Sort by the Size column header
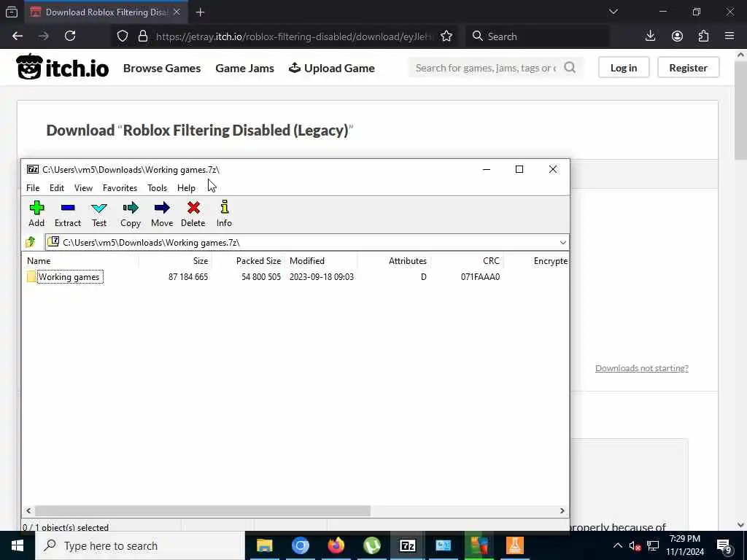 (x=200, y=261)
